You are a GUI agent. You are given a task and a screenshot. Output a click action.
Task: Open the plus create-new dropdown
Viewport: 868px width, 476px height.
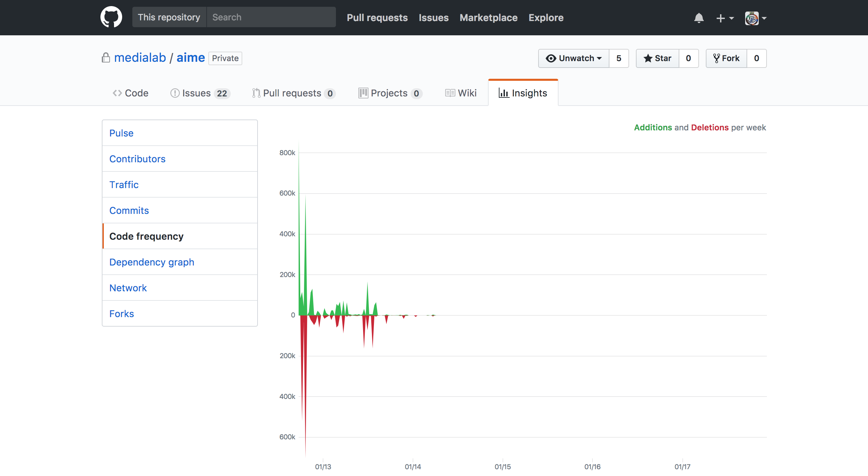click(725, 18)
